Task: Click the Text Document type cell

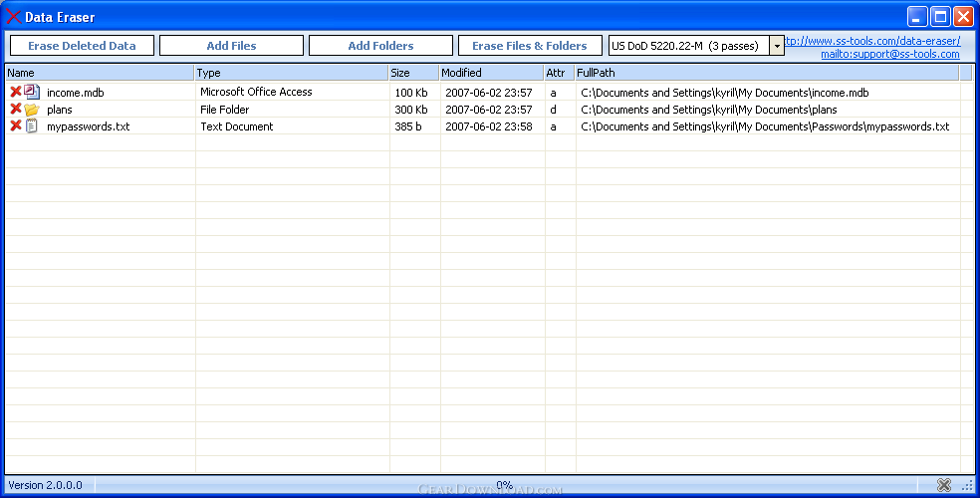Action: (236, 126)
